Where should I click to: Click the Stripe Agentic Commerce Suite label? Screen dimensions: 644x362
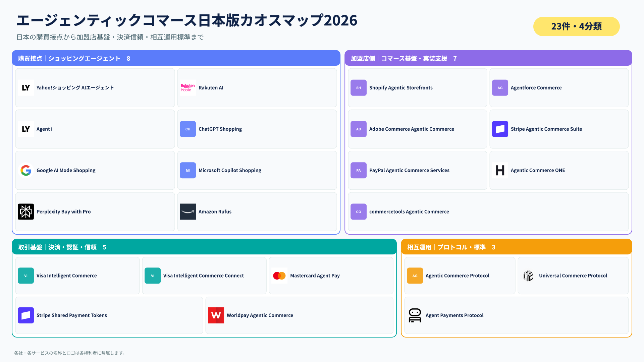[x=546, y=129]
